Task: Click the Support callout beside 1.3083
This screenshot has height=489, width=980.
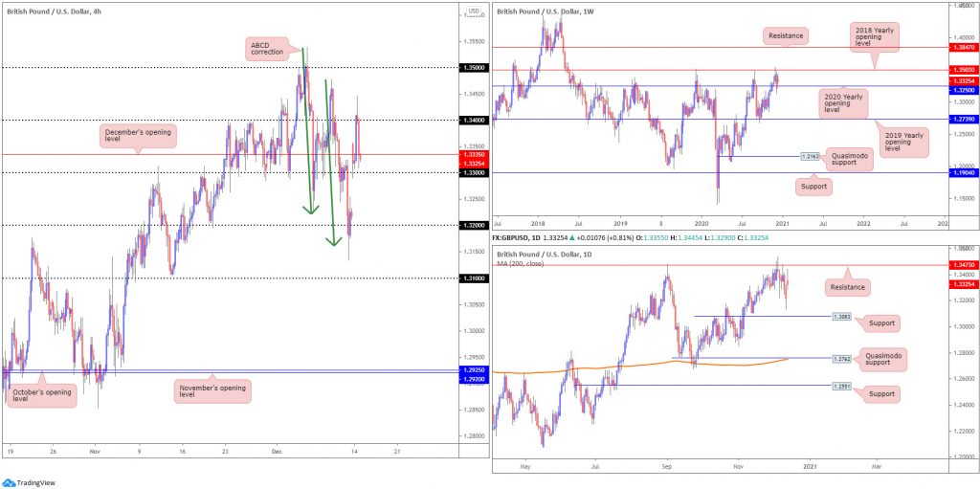Action: (881, 323)
